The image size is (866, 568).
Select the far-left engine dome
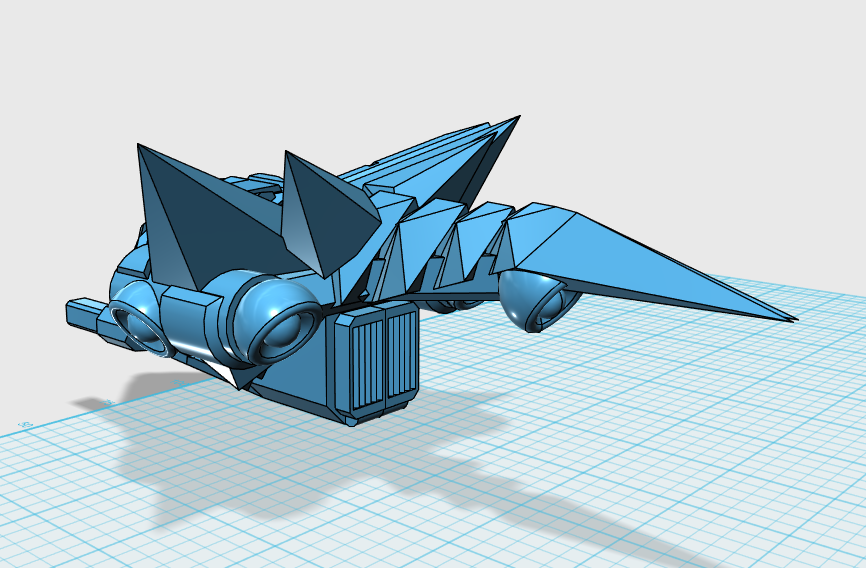(135, 320)
